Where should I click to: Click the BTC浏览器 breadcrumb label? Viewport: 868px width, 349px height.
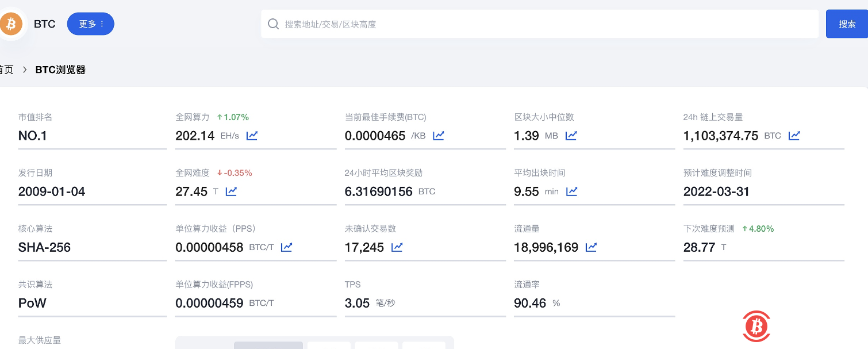60,69
